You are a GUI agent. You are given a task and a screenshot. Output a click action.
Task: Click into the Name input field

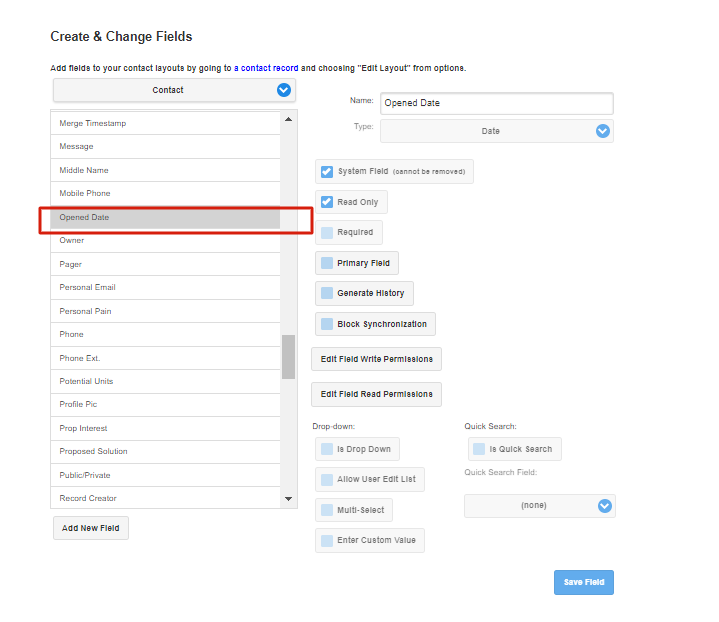[x=497, y=103]
